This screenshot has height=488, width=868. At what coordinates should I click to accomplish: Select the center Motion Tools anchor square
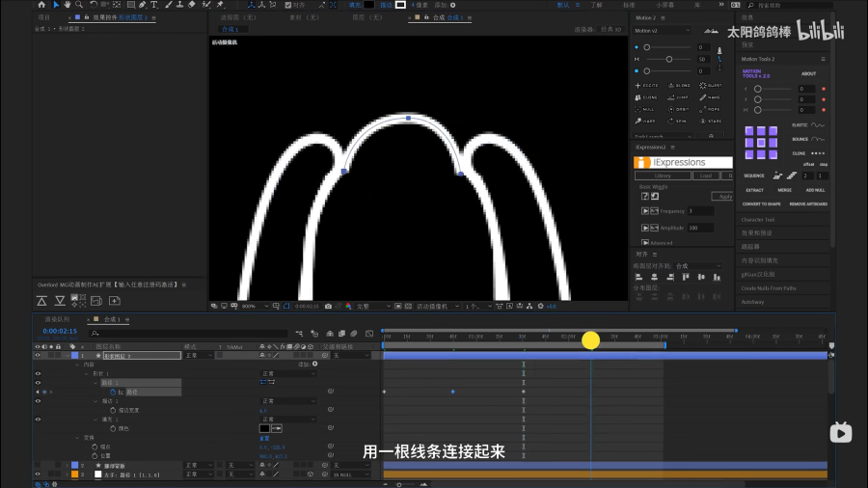click(x=761, y=143)
